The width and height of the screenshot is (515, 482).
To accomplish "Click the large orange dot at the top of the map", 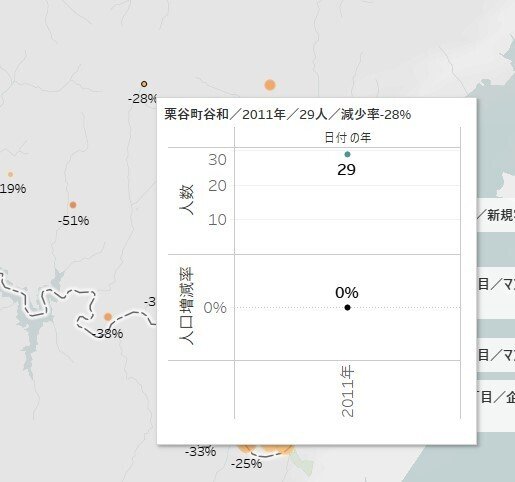I will coord(270,85).
